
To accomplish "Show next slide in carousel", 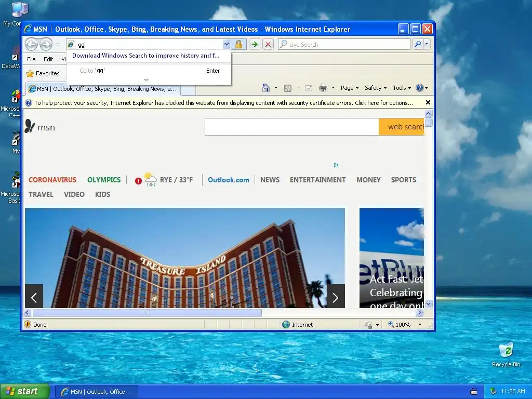I will (x=336, y=297).
